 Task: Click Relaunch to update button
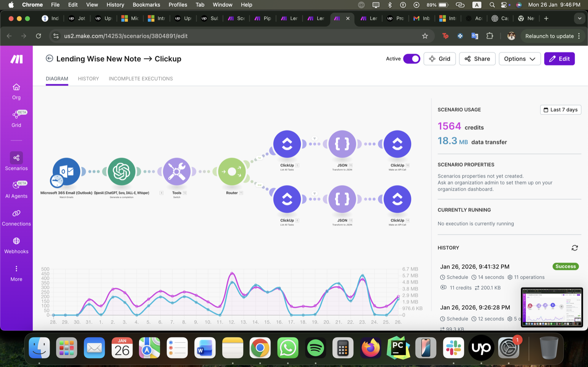point(549,36)
